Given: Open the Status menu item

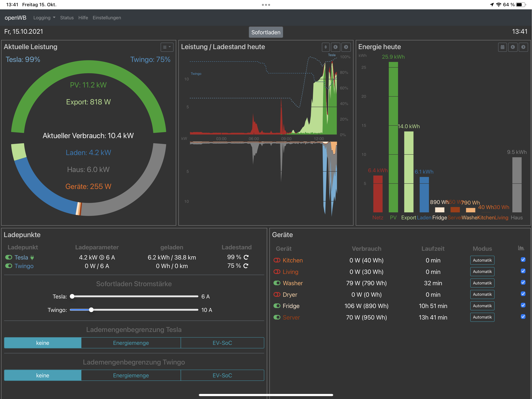Looking at the screenshot, I should pos(67,18).
